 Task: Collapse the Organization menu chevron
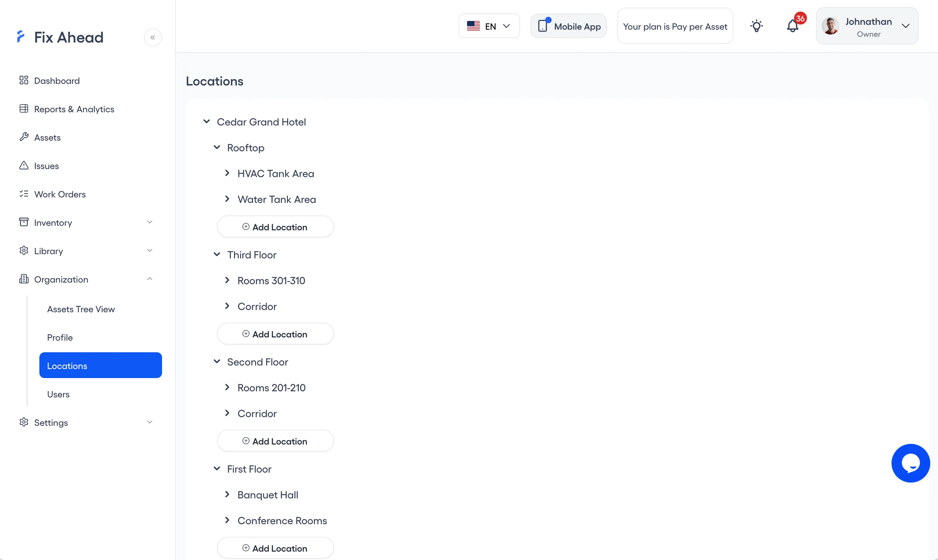[149, 279]
